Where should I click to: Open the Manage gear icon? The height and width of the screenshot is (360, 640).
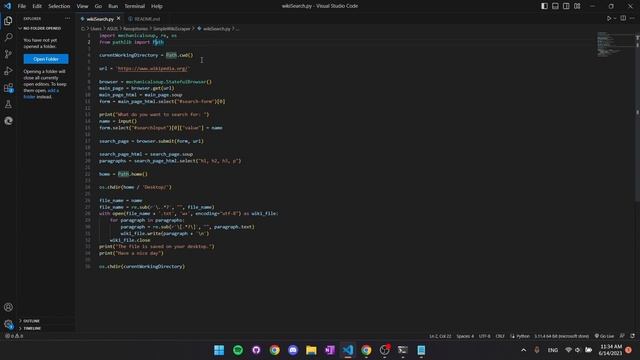tap(8, 324)
